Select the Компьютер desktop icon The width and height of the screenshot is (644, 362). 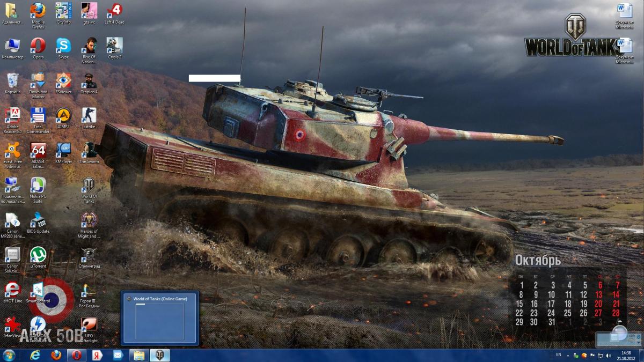pos(12,48)
